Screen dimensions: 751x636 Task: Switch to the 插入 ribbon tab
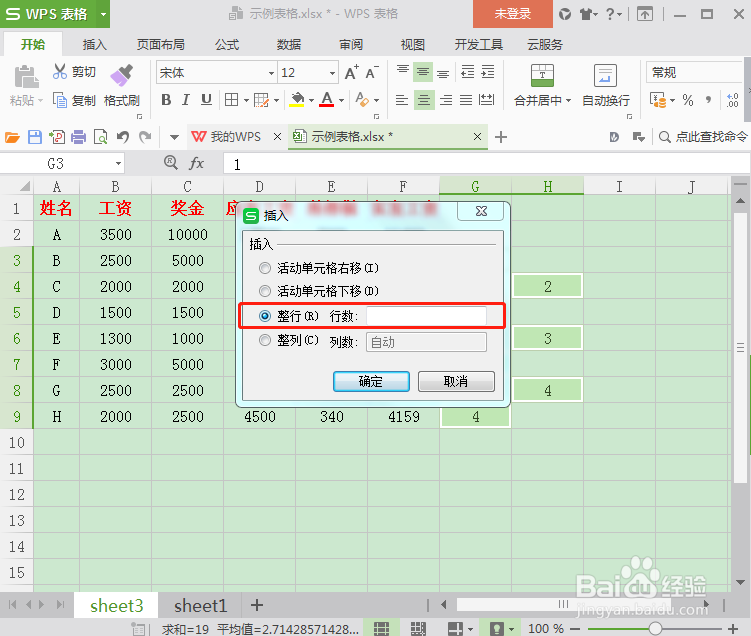(x=94, y=45)
